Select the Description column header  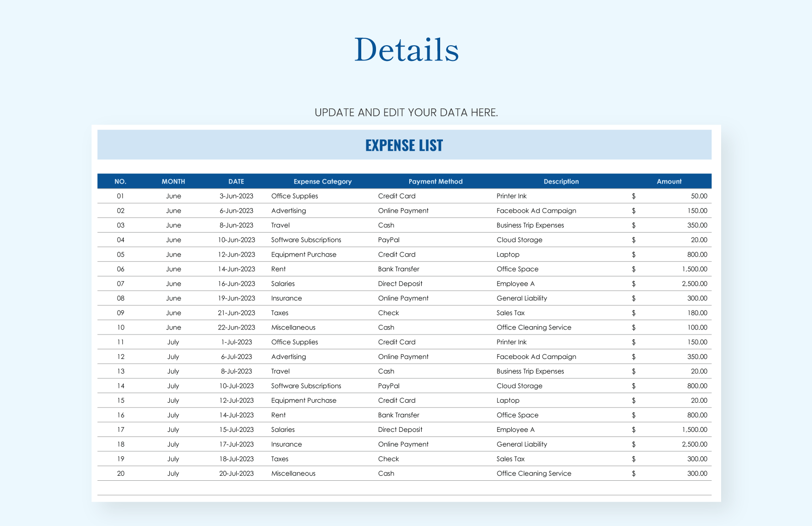point(561,181)
